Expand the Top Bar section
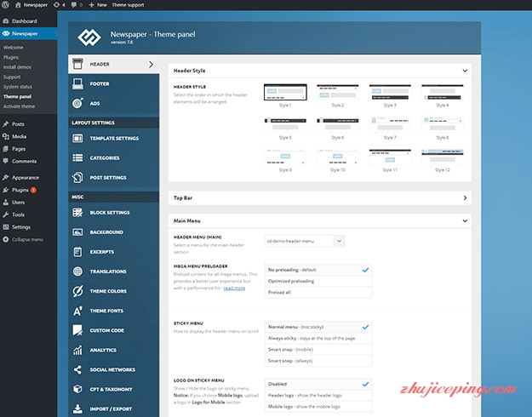 tap(465, 197)
